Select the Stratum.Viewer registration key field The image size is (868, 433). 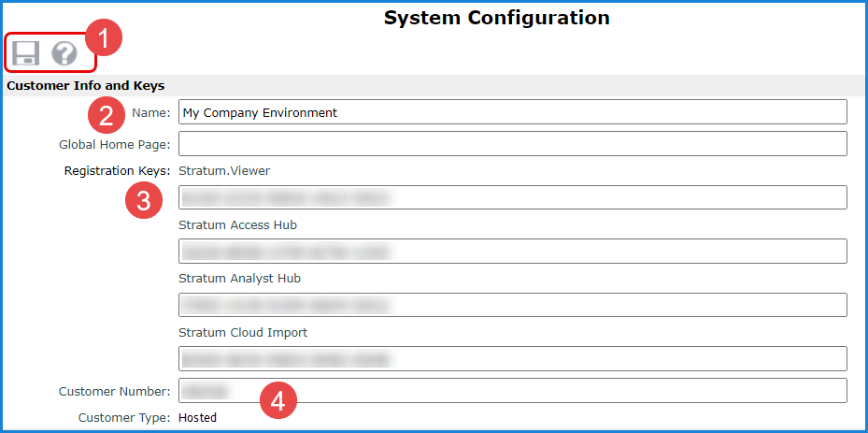coord(513,197)
